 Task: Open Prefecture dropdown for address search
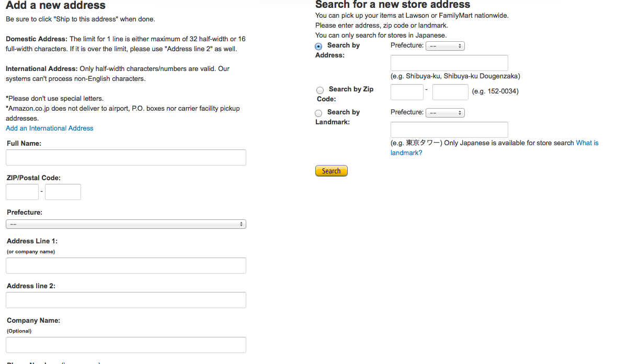pos(445,46)
